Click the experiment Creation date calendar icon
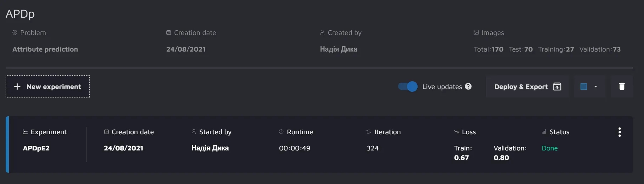 [107, 132]
